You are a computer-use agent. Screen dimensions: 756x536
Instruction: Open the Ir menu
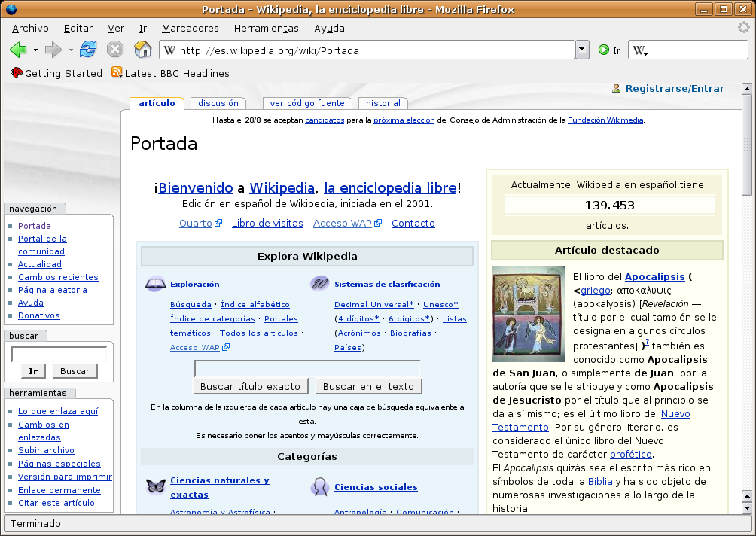(x=143, y=28)
